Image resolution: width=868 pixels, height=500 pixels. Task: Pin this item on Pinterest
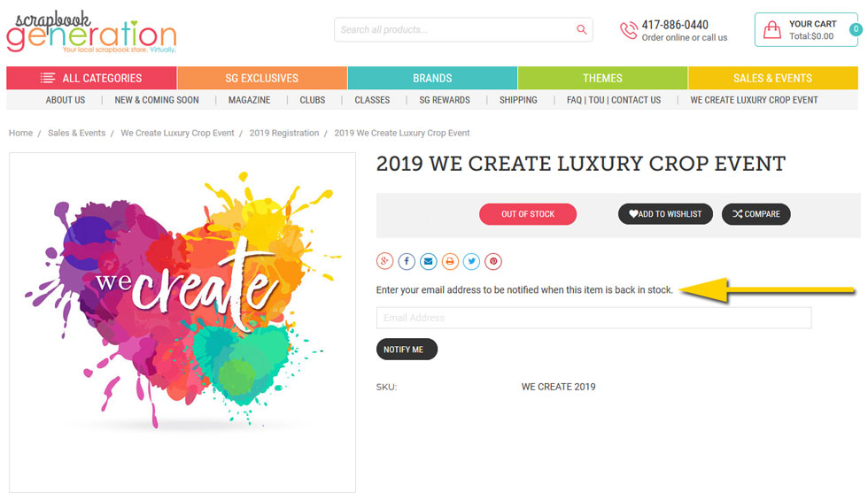pyautogui.click(x=493, y=261)
